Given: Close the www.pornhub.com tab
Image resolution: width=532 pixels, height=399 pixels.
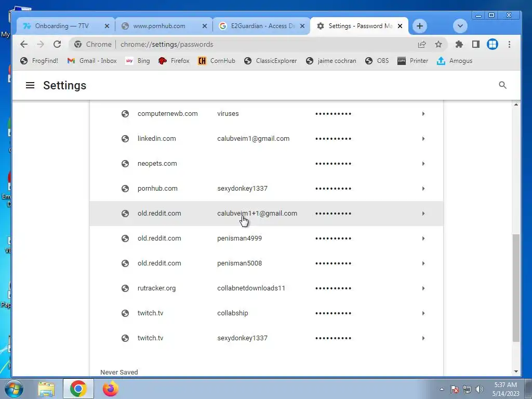Looking at the screenshot, I should [x=205, y=26].
